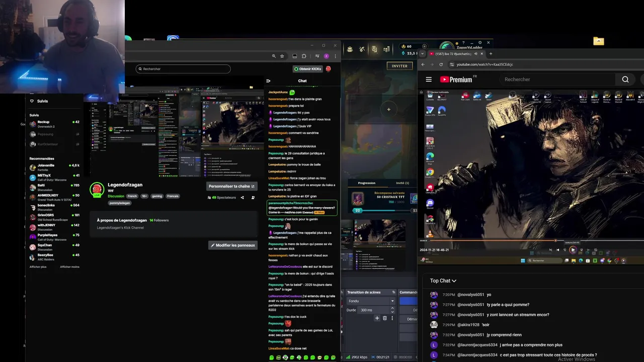Open the League client coins store icon
This screenshot has width=644, height=362.
(386, 49)
